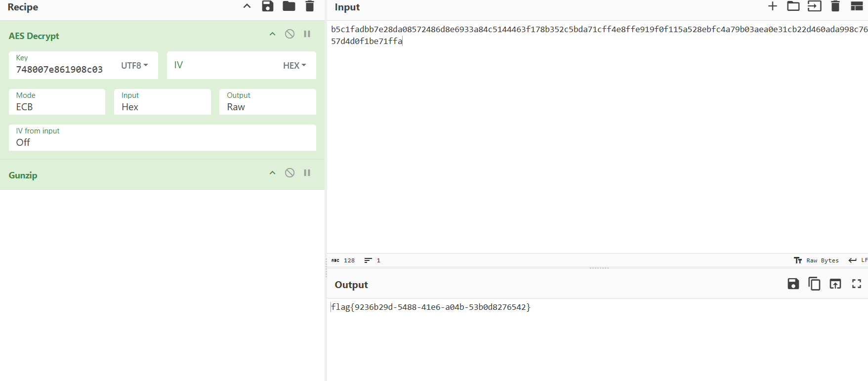Load a saved recipe folder icon
This screenshot has height=381, width=868.
[x=289, y=6]
